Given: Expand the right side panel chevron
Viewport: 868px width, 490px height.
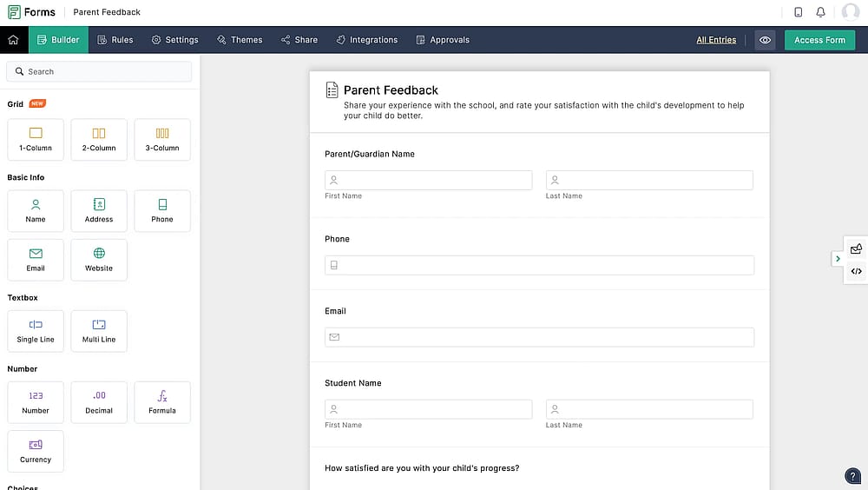Looking at the screenshot, I should [838, 259].
